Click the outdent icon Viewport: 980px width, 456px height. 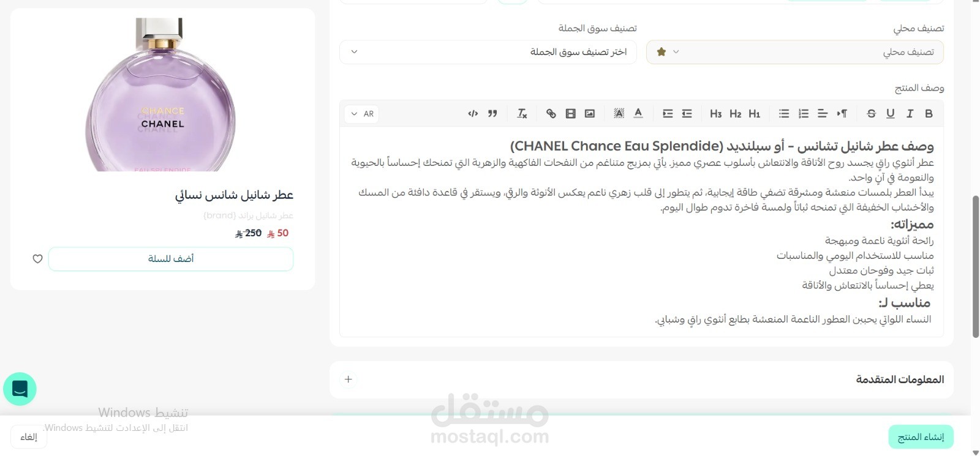[687, 113]
